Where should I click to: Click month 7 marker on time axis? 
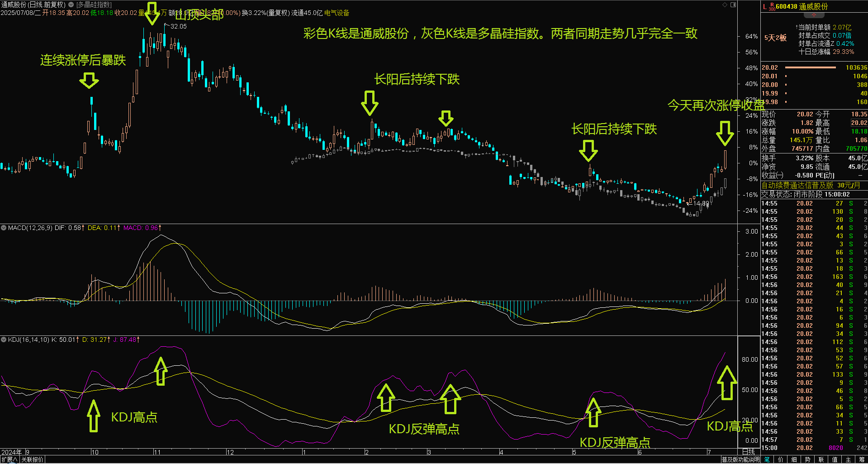pos(709,452)
